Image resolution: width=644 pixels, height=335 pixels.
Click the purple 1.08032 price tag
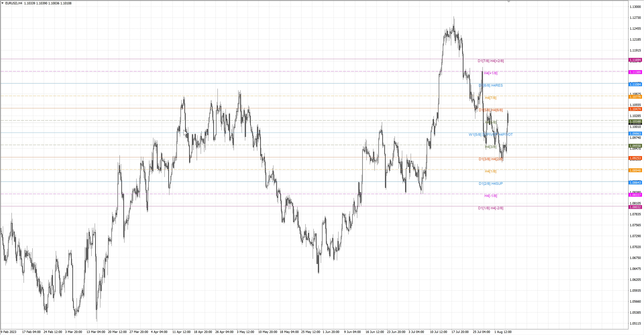coord(635,207)
